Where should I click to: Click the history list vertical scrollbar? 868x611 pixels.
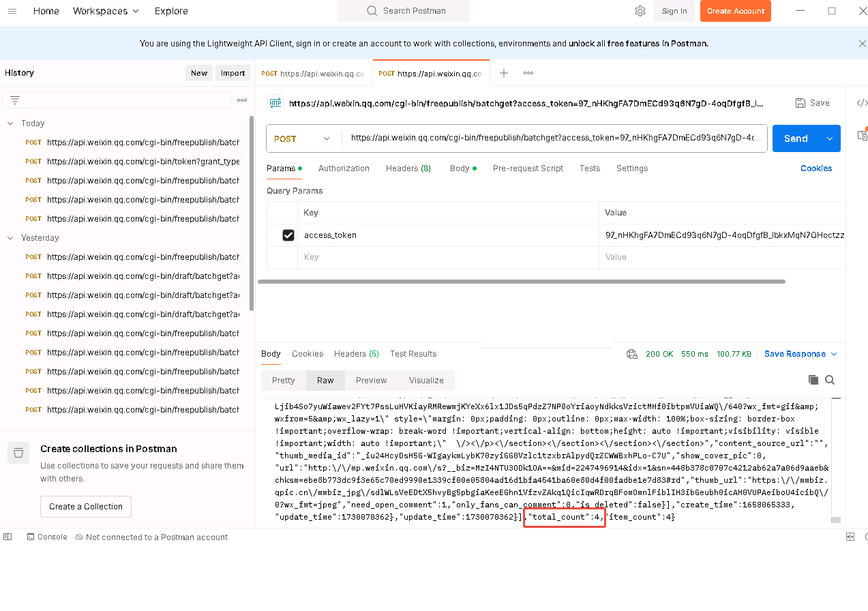tap(252, 213)
